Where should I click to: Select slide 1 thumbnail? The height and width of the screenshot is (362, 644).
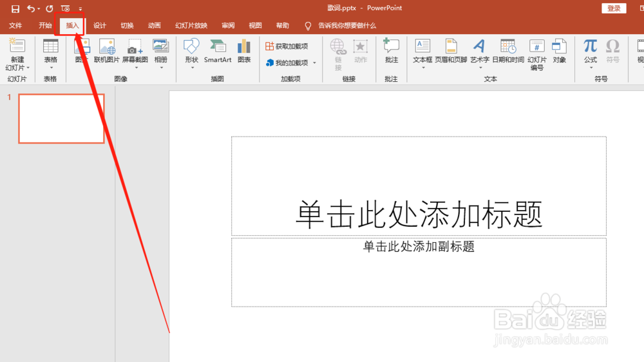[61, 119]
